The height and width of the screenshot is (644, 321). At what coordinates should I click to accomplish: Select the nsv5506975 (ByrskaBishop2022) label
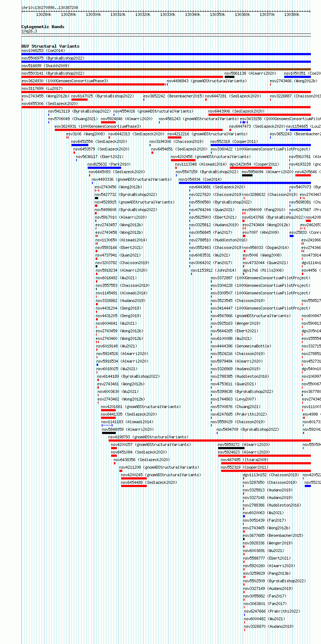click(53, 58)
